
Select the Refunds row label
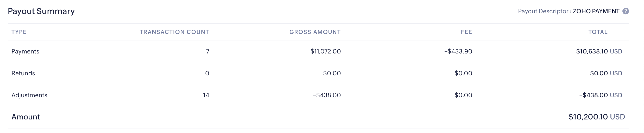click(23, 73)
